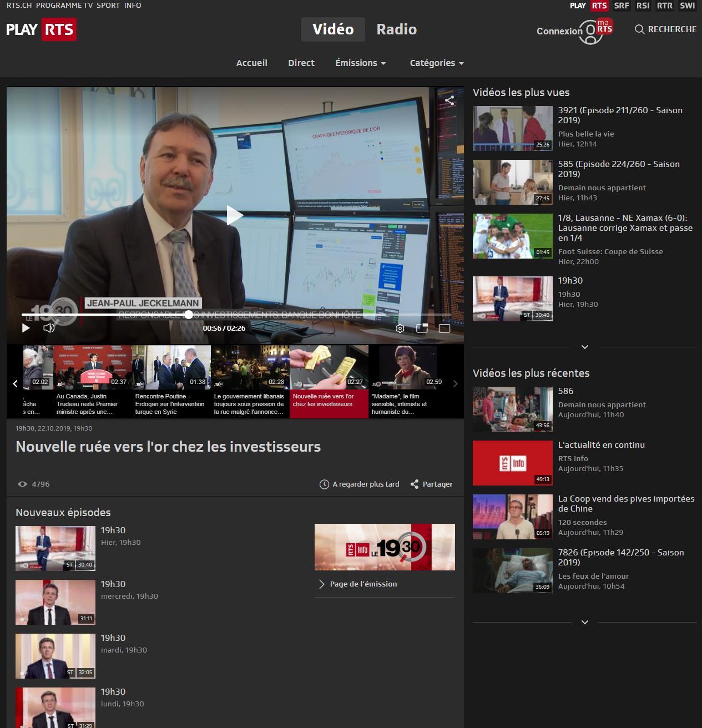This screenshot has width=702, height=728.
Task: Click the Partager share button
Action: [431, 484]
